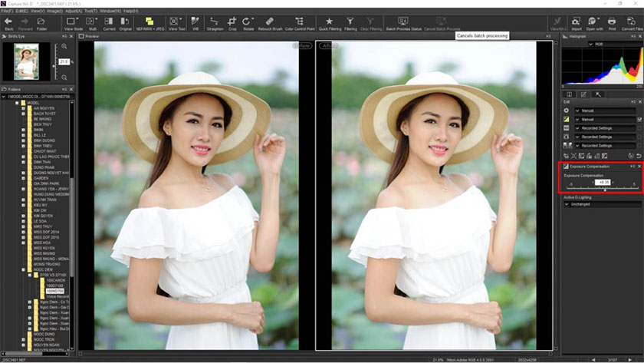This screenshot has width=644, height=363.
Task: Open the Active D-Lighting Unchanged dropdown
Action: tap(601, 204)
